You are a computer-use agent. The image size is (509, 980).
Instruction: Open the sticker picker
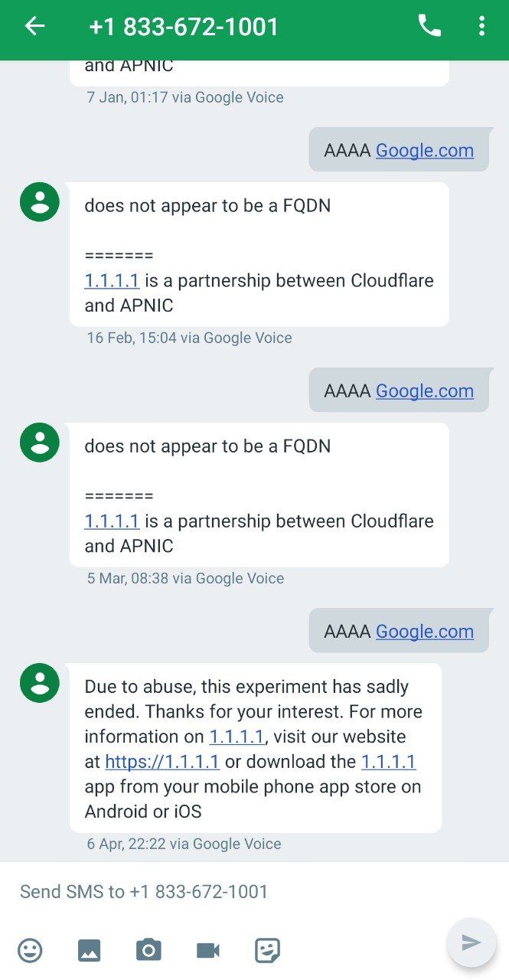(x=267, y=950)
